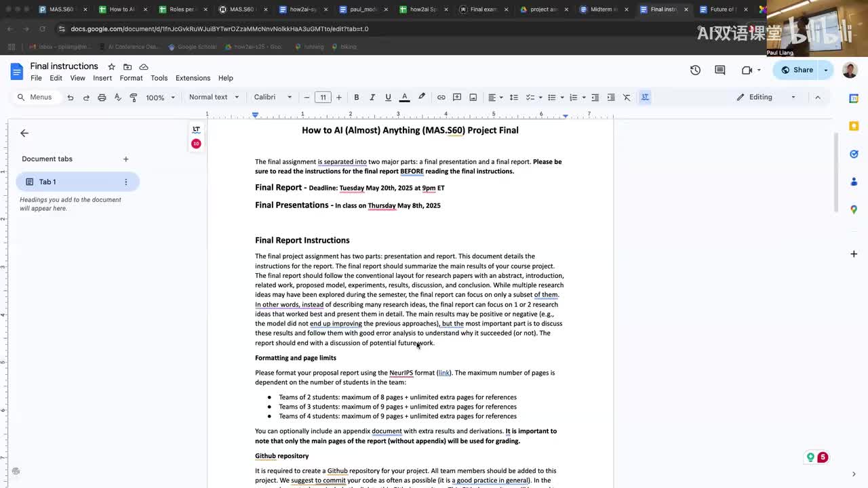Open the Editing mode dropdown
Image resolution: width=868 pixels, height=488 pixels.
point(767,97)
